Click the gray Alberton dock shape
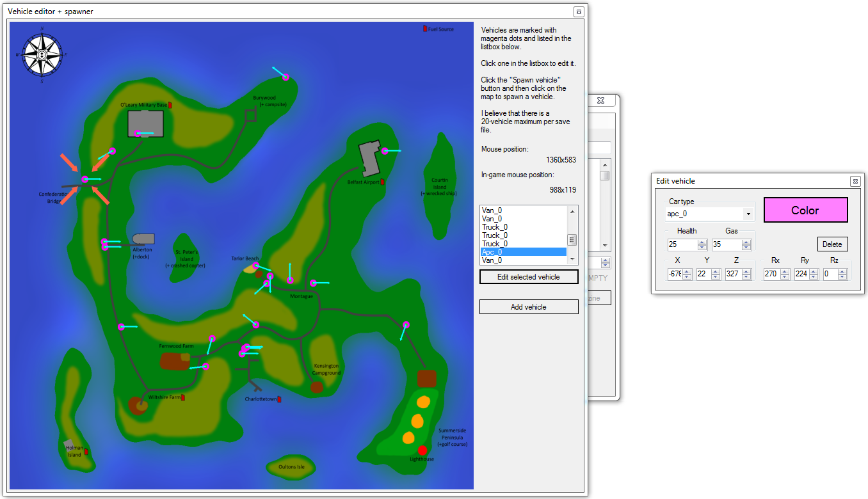Screen dimensions: 868x499 143,239
